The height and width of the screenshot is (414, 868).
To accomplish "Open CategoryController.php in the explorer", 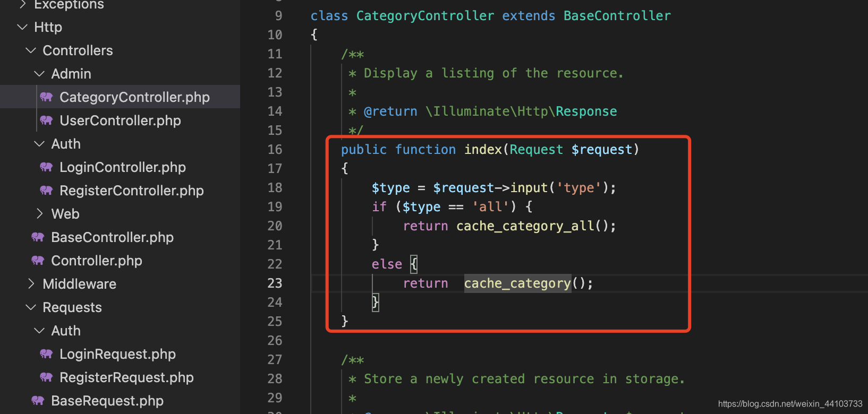I will 134,97.
